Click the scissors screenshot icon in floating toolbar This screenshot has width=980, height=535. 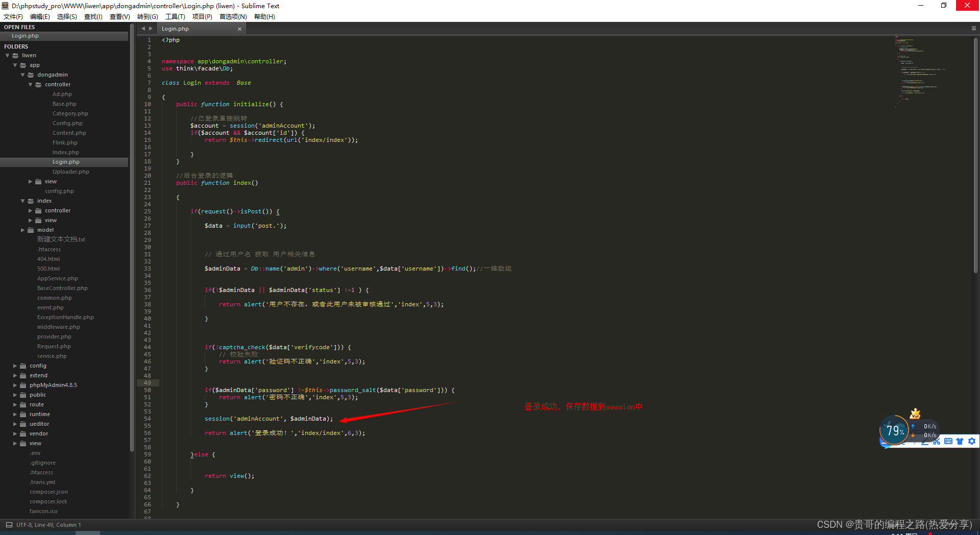click(937, 441)
